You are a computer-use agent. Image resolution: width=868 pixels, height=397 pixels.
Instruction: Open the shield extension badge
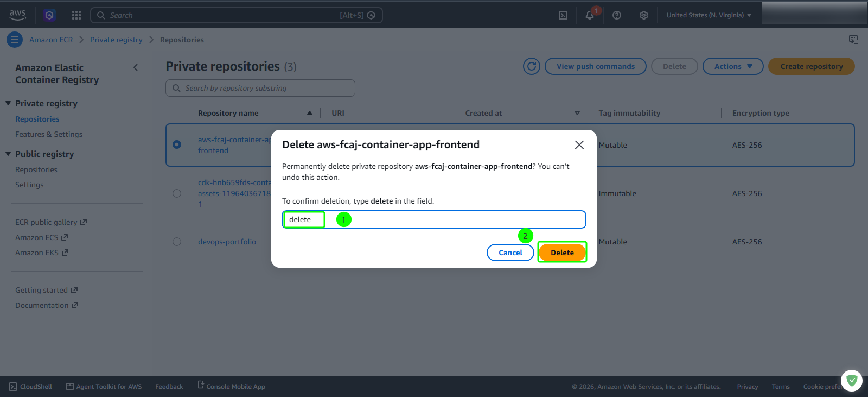coord(852,381)
